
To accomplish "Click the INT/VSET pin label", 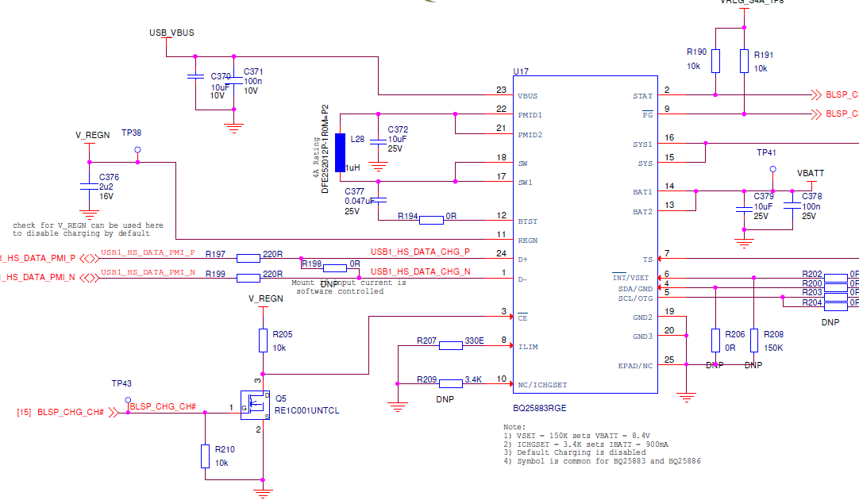I will coord(630,278).
